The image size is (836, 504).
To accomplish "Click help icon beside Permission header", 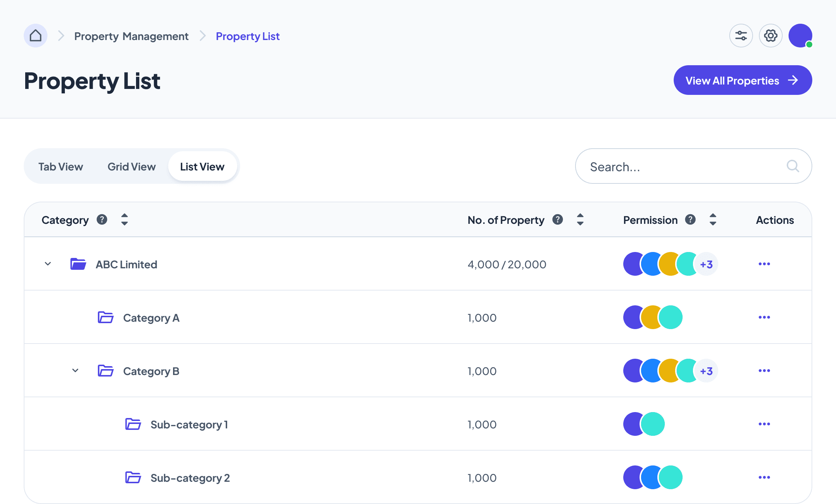I will [690, 220].
